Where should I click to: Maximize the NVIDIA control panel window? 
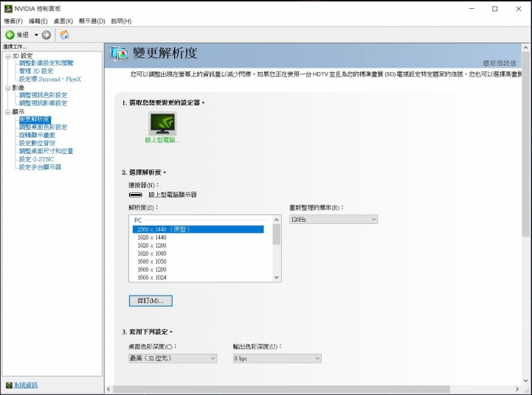494,9
